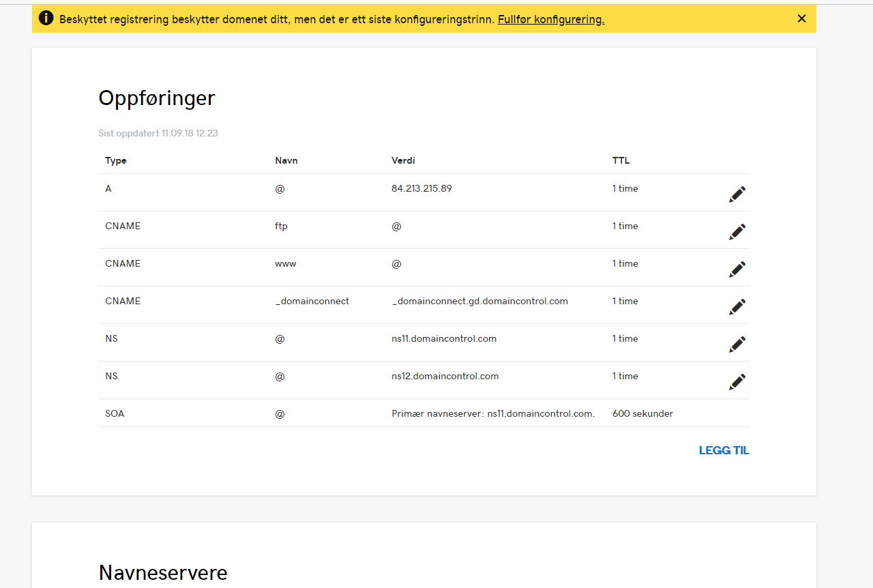Image resolution: width=873 pixels, height=588 pixels.
Task: Edit the A record with pencil icon
Action: tap(737, 194)
